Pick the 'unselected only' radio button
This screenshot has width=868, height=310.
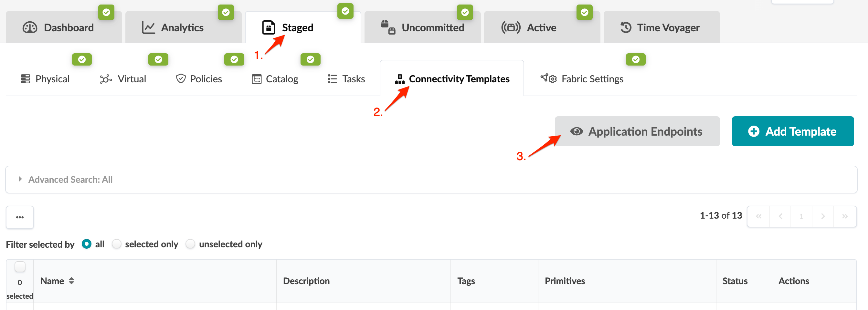click(190, 244)
